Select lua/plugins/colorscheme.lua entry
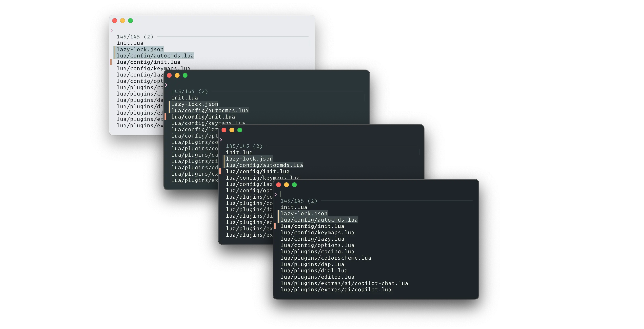This screenshot has height=329, width=644. pos(325,258)
